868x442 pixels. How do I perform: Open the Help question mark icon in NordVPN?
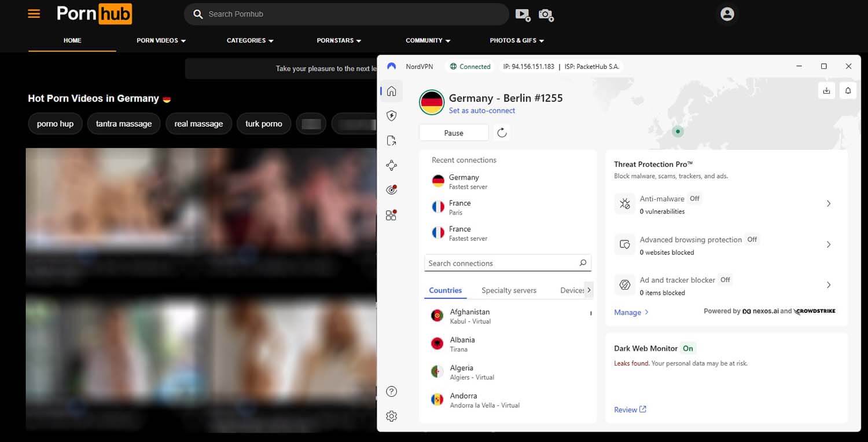(x=392, y=392)
